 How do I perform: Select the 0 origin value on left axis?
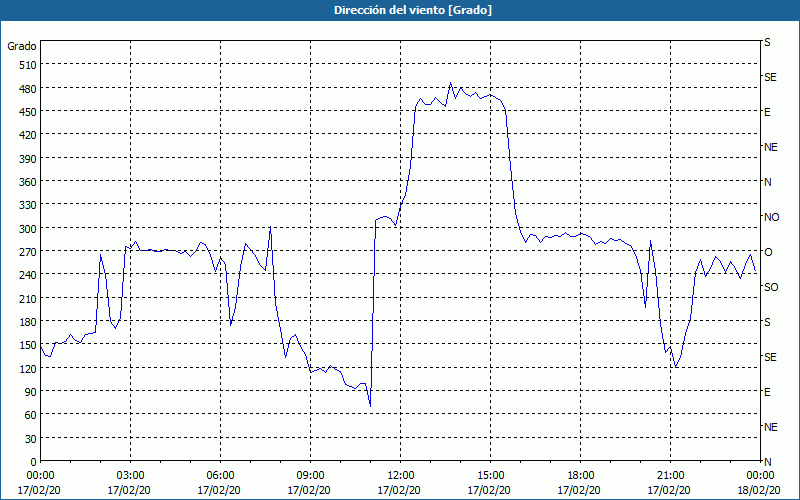34,462
